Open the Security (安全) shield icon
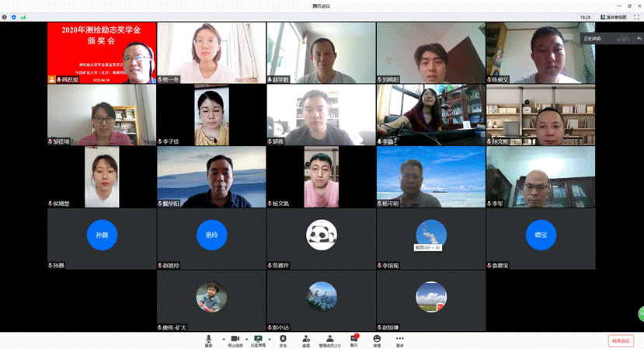644x349 pixels. pos(283,339)
